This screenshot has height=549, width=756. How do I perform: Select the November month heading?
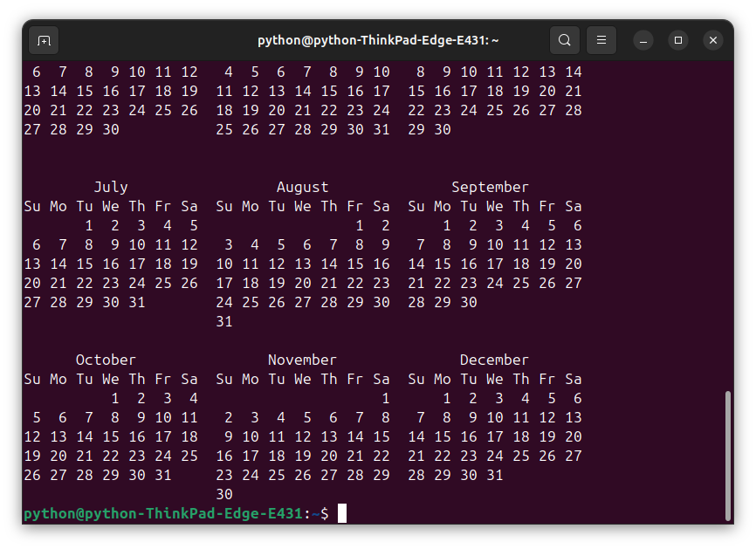(302, 360)
